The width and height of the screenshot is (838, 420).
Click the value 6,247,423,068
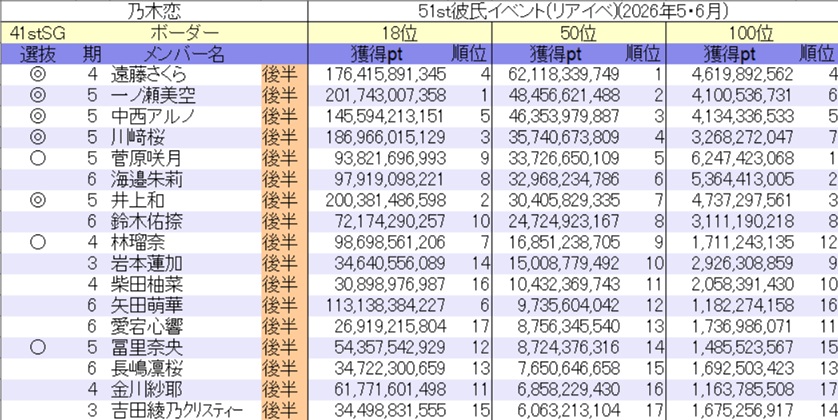click(742, 159)
